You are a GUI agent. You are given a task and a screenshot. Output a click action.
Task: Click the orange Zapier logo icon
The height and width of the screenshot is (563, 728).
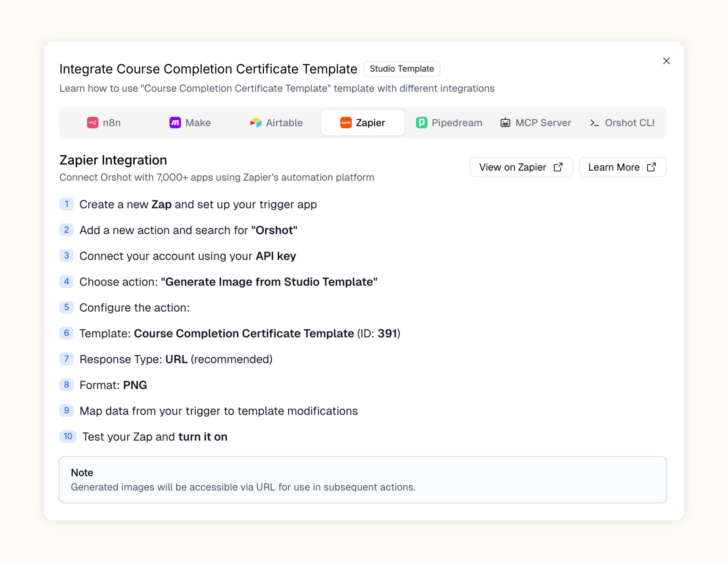coord(346,123)
